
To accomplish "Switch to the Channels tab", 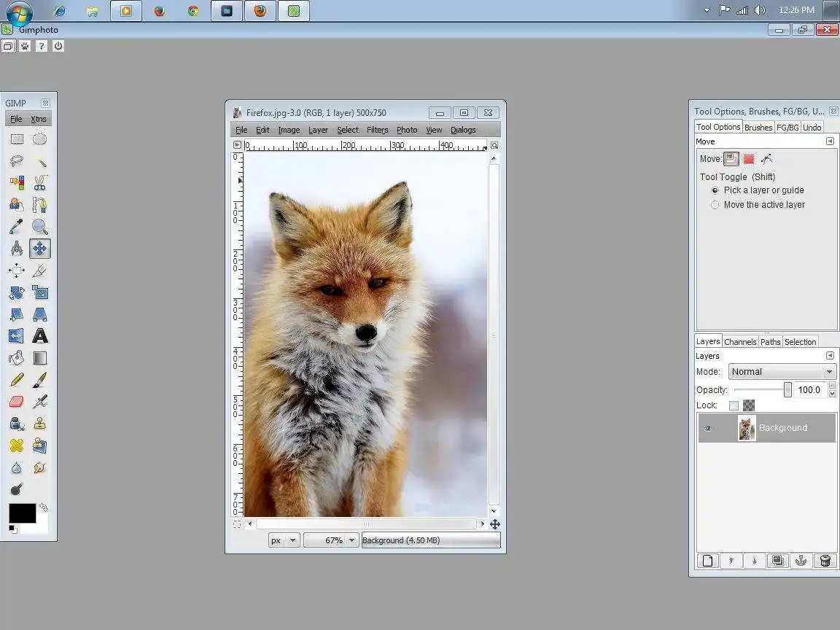I will (740, 341).
